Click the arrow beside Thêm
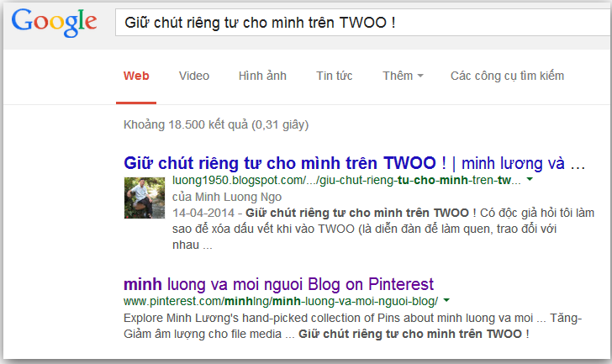612x364 pixels. [420, 76]
